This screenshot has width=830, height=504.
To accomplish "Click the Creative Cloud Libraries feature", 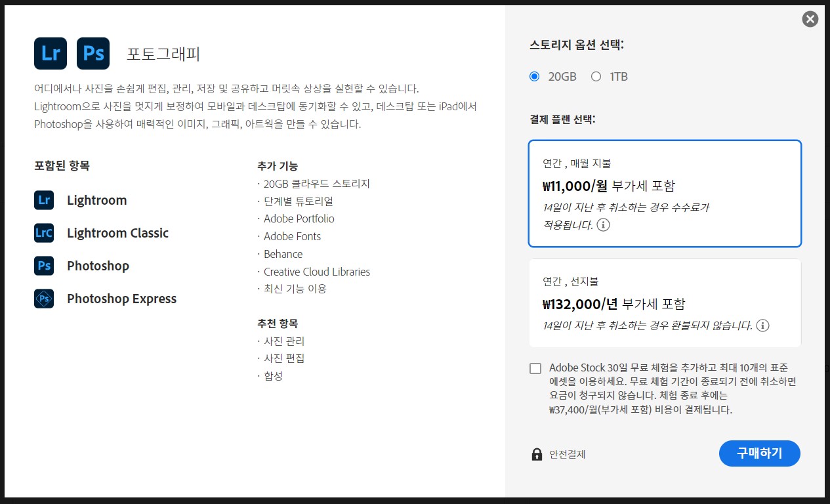I will click(317, 272).
